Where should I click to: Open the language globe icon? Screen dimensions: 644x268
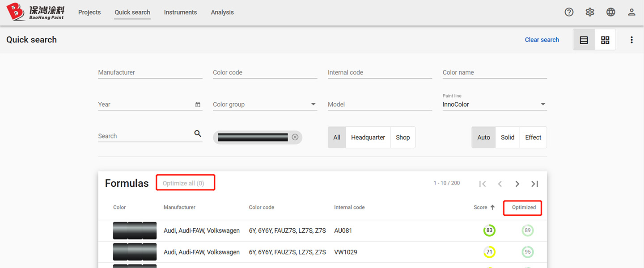pos(611,12)
